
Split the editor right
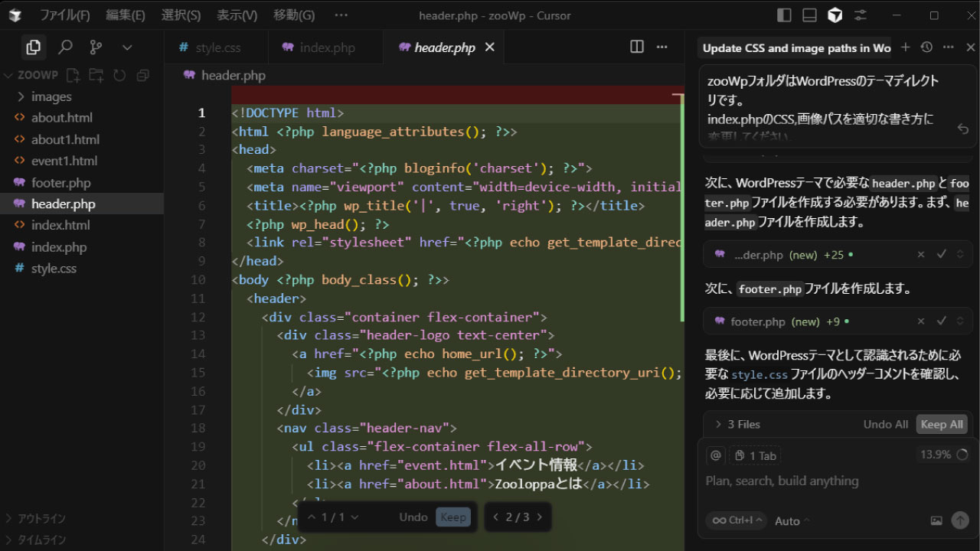coord(637,47)
